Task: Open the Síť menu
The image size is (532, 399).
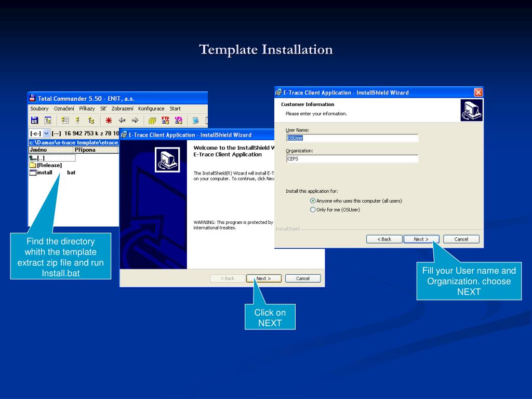Action: click(103, 109)
